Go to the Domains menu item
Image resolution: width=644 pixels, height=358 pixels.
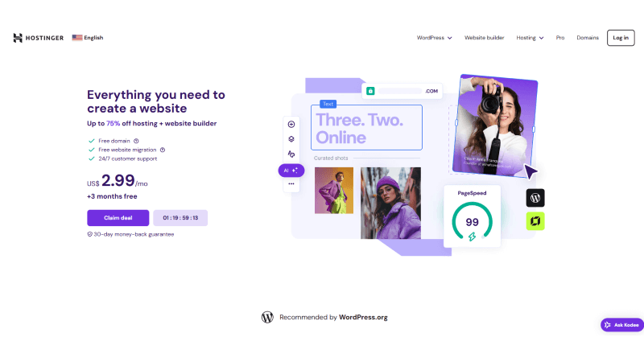coord(588,38)
